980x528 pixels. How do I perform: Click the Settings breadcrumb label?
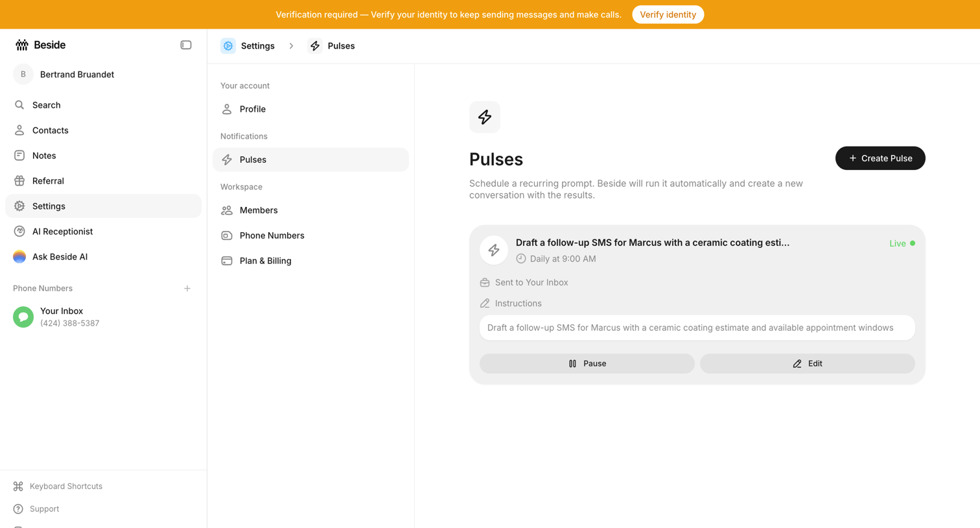(x=258, y=46)
